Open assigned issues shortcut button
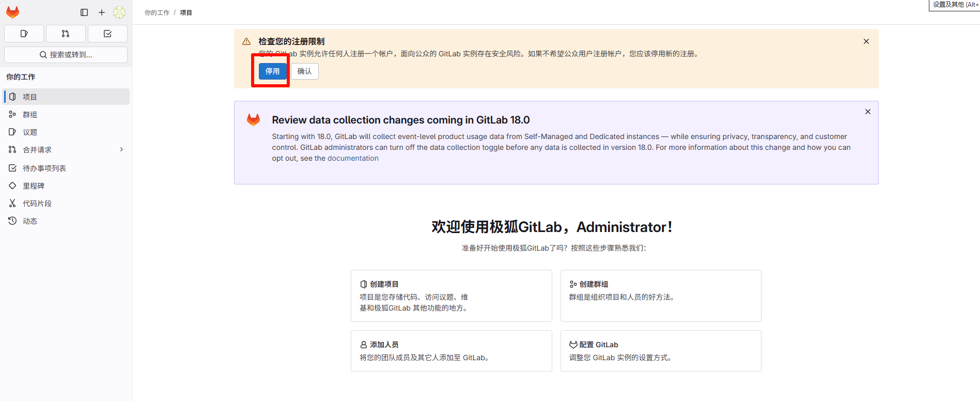This screenshot has width=980, height=401. [x=24, y=34]
